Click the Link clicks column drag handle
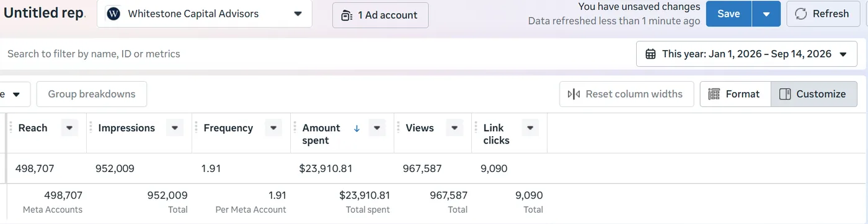Viewport: 868px width, 224px height. [x=476, y=128]
